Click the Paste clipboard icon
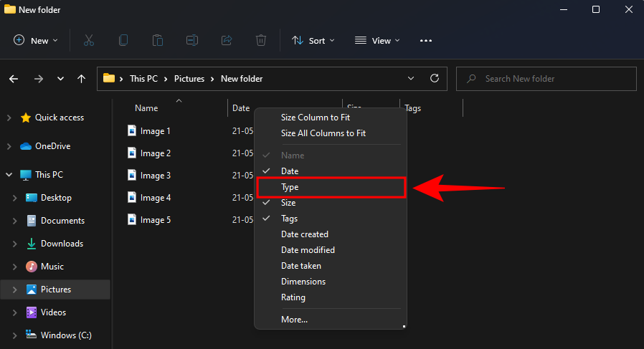Viewport: 644px width, 349px height. click(158, 41)
